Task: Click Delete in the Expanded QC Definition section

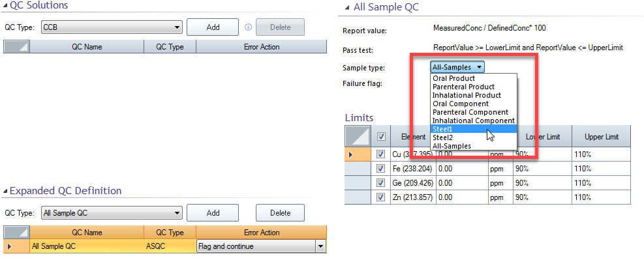Action: click(x=280, y=213)
